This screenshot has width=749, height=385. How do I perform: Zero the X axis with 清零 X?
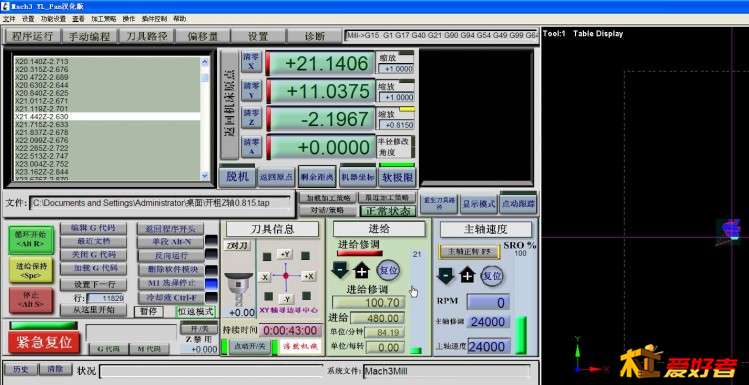click(251, 62)
